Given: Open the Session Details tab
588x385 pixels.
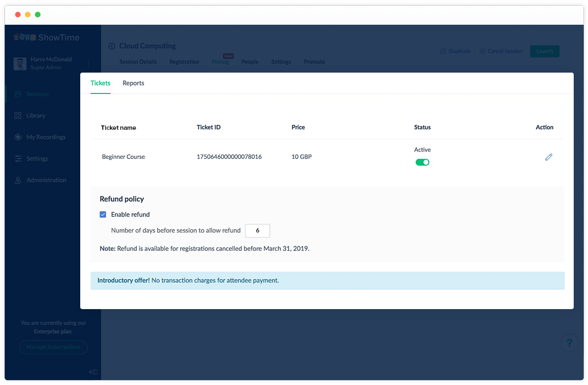Looking at the screenshot, I should [138, 62].
